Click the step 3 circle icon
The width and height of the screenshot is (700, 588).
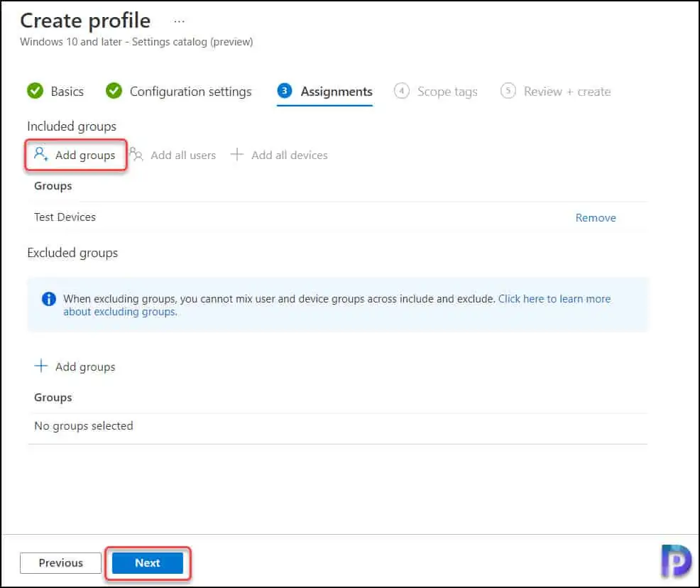[x=285, y=91]
